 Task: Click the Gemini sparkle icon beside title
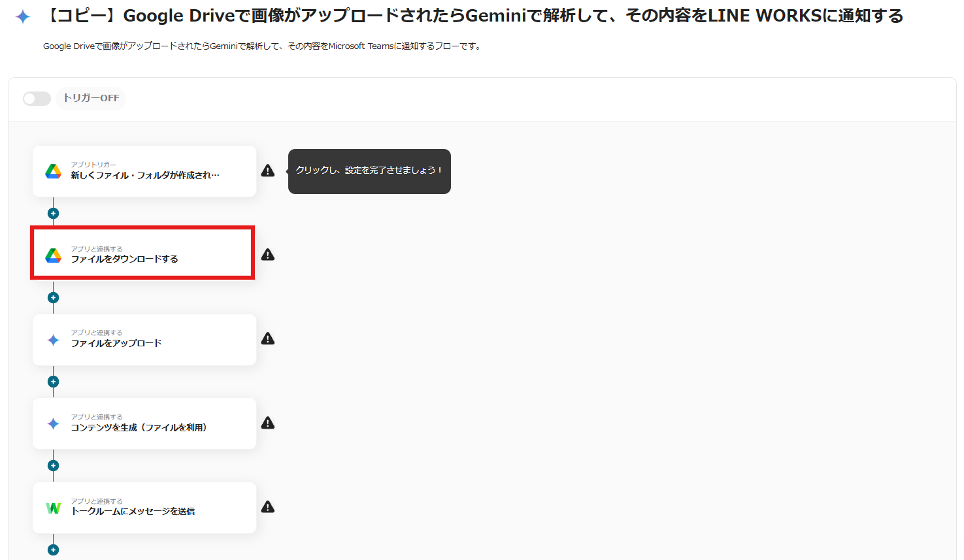point(23,16)
